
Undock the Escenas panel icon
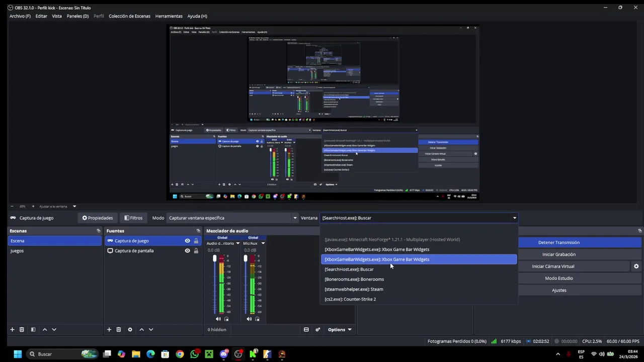(99, 231)
